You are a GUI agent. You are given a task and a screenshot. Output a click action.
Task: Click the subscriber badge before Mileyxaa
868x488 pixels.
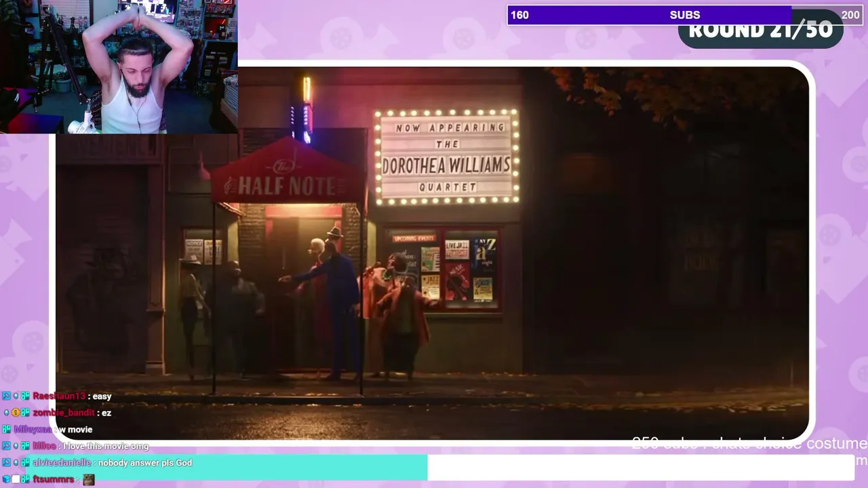tap(6, 430)
